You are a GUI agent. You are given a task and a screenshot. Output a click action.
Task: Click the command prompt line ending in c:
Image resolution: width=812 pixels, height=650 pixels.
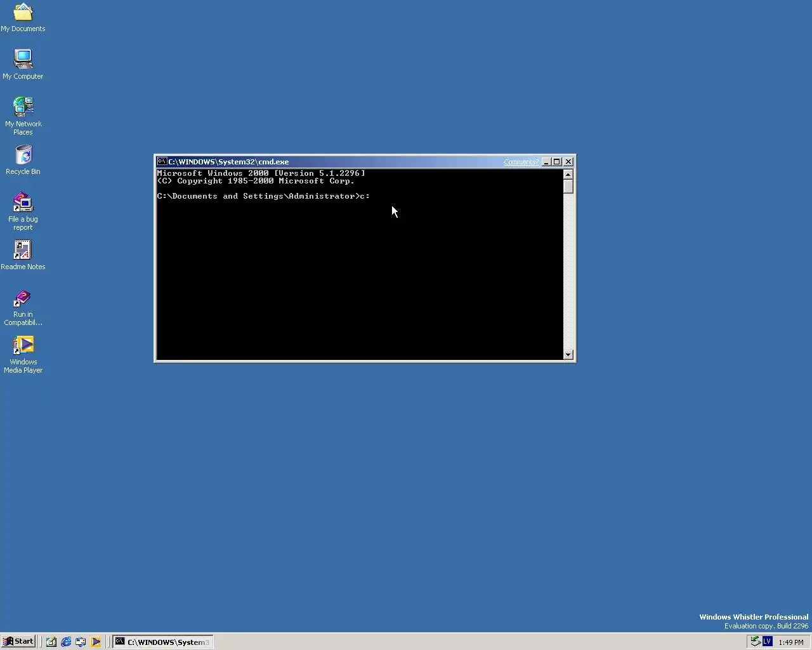pyautogui.click(x=263, y=196)
